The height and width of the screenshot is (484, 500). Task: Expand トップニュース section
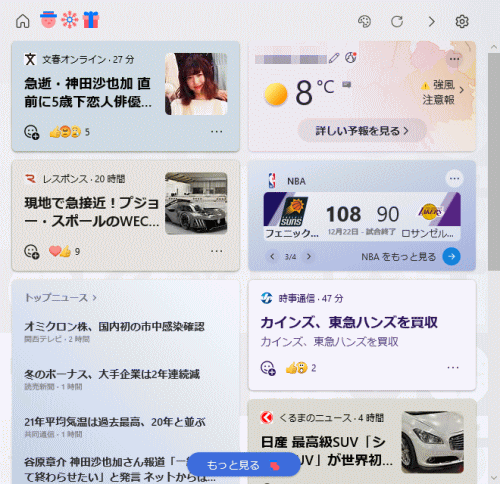click(61, 297)
